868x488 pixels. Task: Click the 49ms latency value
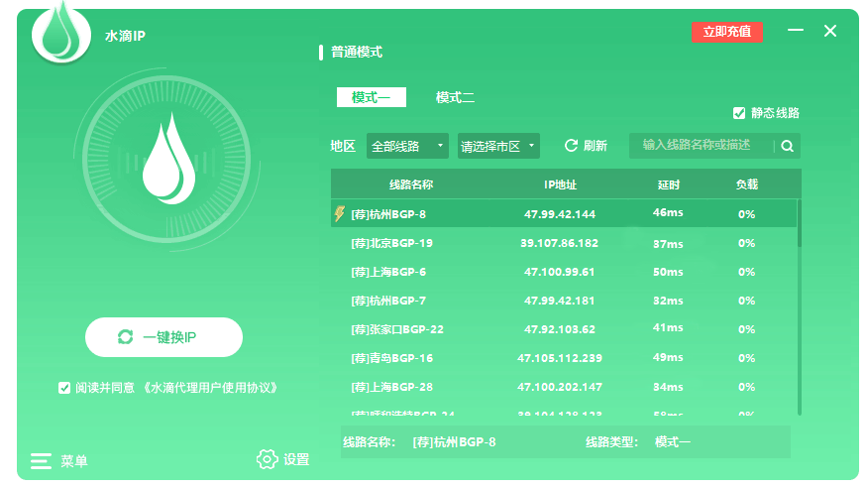pyautogui.click(x=668, y=358)
